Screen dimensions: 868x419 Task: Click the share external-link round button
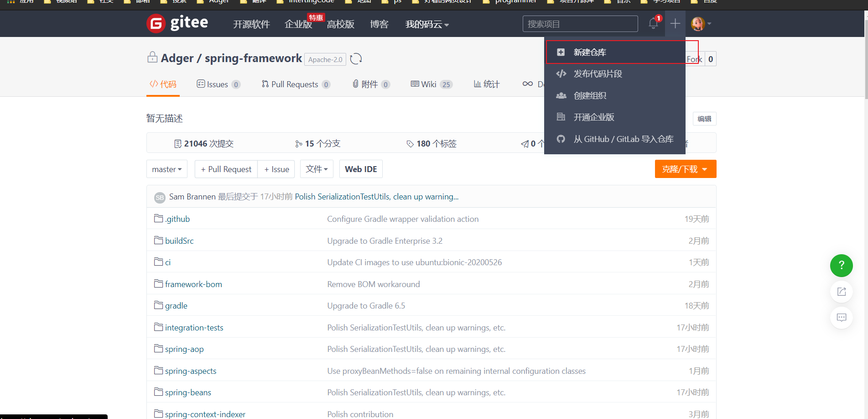click(842, 292)
